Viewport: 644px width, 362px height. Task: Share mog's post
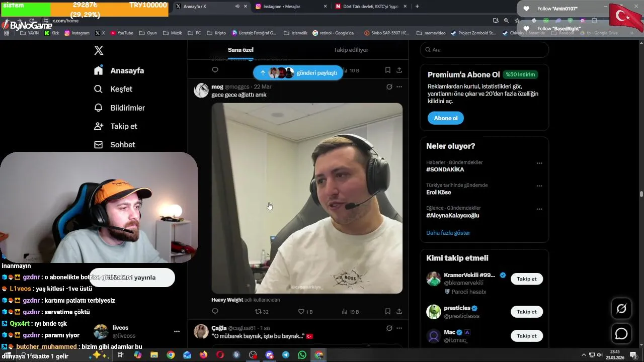coord(399,312)
